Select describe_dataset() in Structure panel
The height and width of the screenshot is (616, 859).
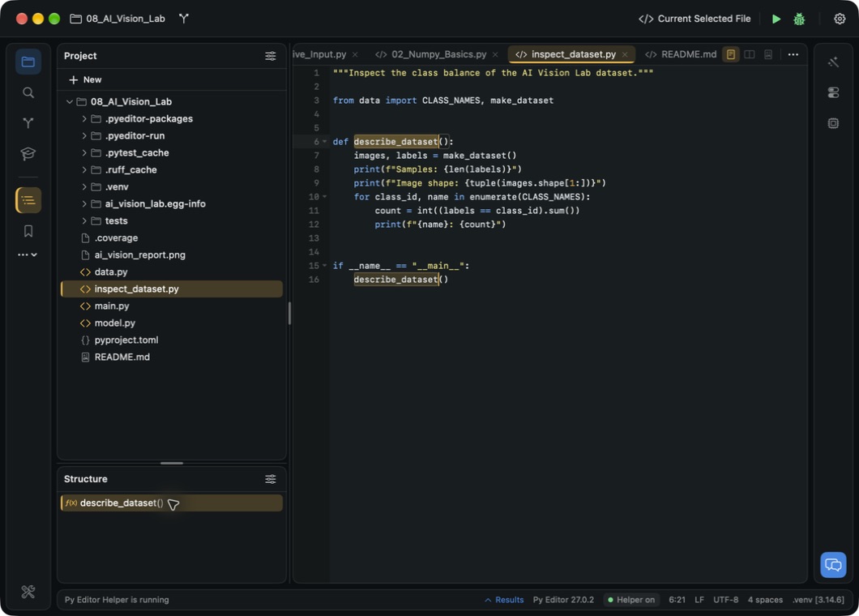pyautogui.click(x=172, y=503)
